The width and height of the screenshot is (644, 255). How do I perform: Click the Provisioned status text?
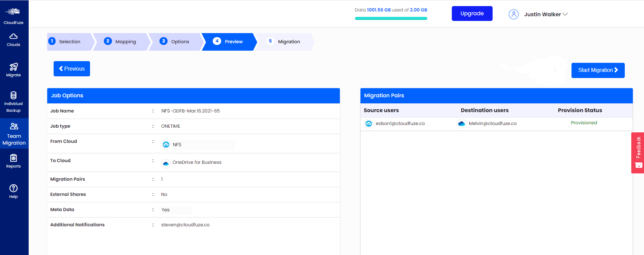tap(584, 123)
